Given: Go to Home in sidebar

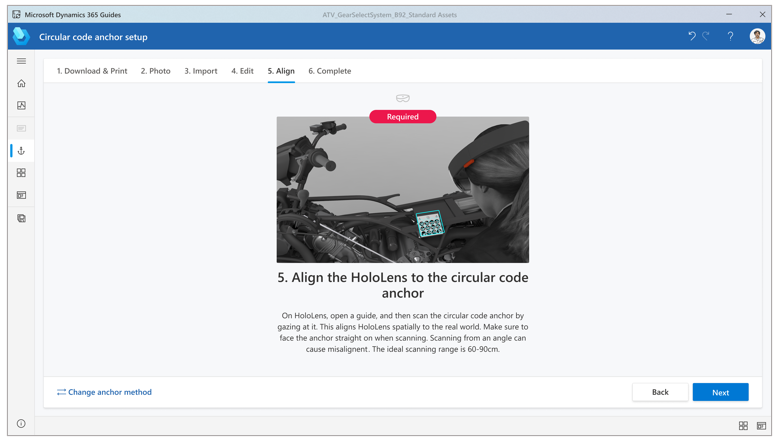Looking at the screenshot, I should click(x=21, y=83).
